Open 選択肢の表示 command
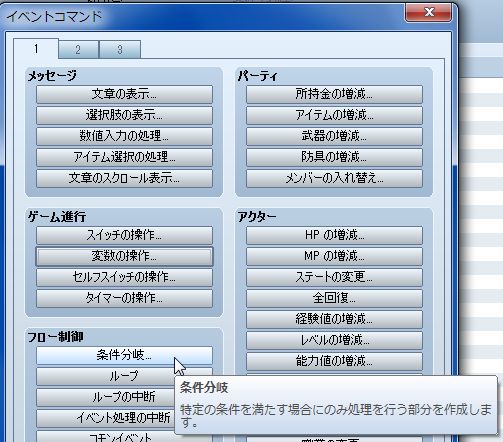 point(124,115)
